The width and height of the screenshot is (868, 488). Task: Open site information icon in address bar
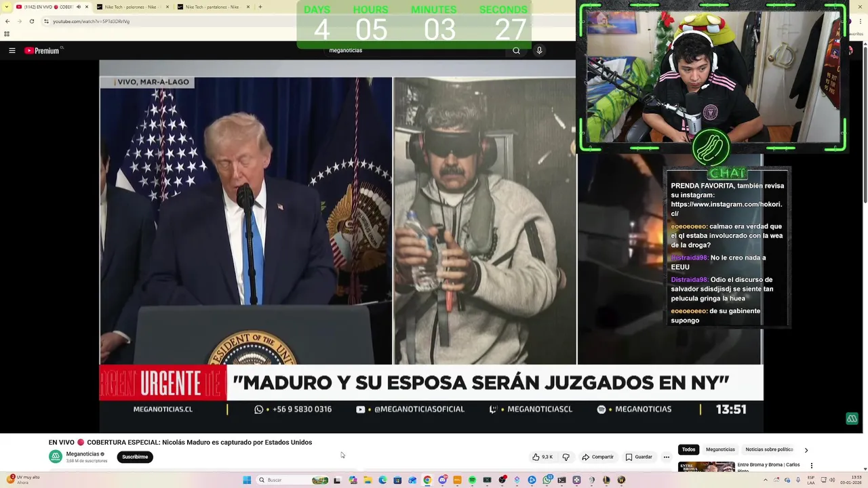pos(46,21)
